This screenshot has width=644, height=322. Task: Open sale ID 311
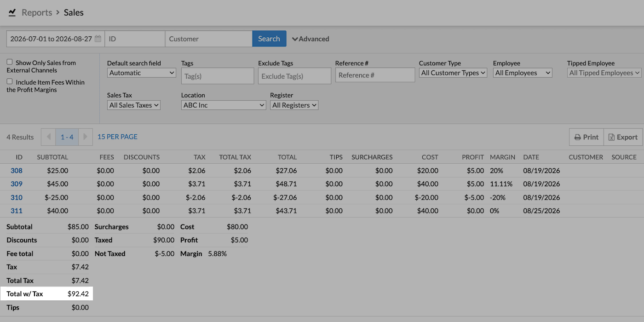click(x=17, y=211)
